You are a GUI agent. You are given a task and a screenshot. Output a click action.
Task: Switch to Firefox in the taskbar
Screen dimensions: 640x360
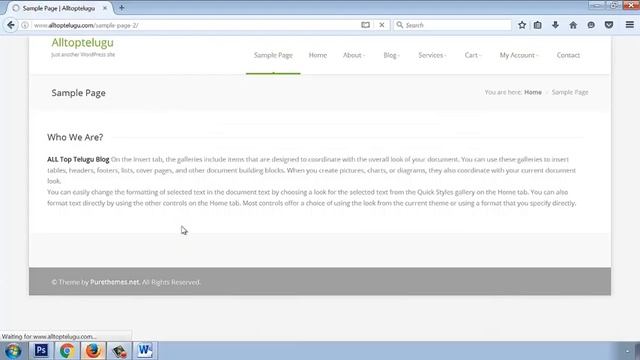[93, 351]
